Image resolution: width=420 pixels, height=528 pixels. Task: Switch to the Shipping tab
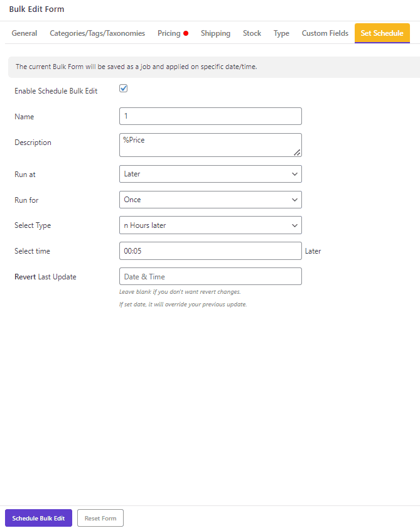click(x=215, y=33)
